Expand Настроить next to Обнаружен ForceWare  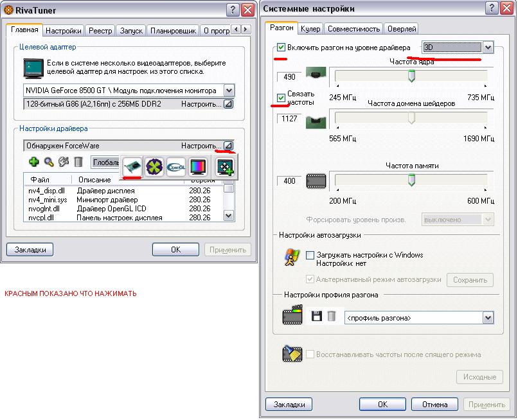coord(228,146)
